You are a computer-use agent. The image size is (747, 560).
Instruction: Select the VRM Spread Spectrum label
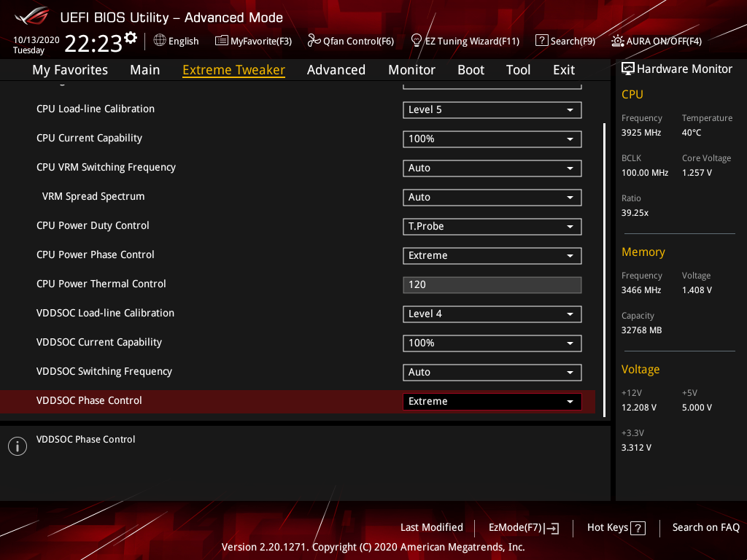click(x=93, y=196)
